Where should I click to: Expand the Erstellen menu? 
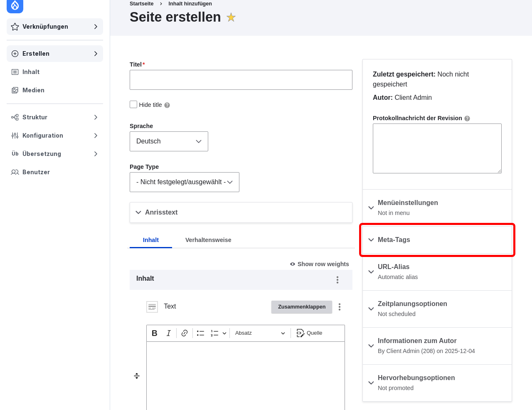[x=55, y=54]
